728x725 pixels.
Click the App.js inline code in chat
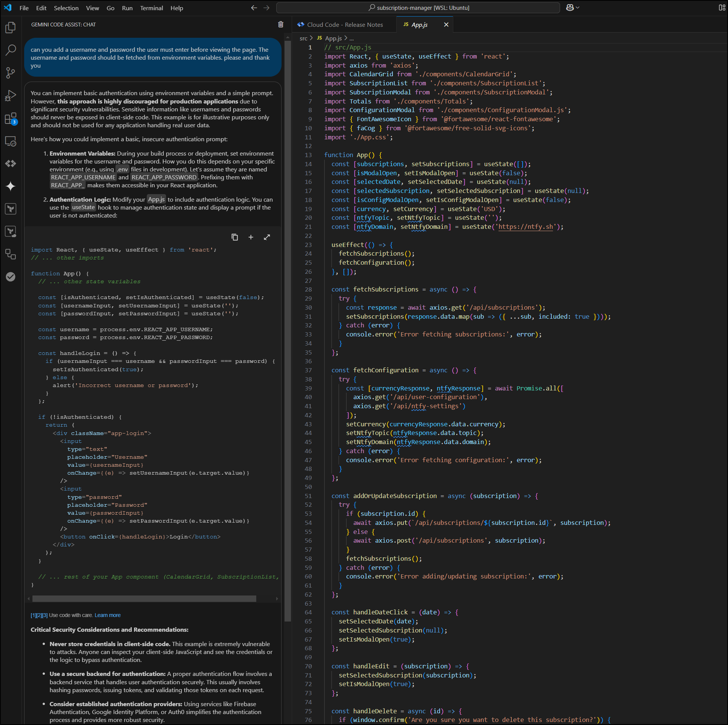coord(156,199)
